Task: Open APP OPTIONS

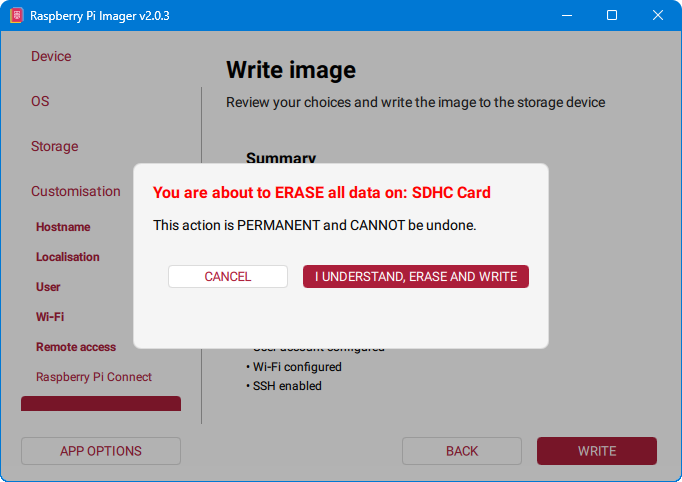Action: tap(101, 451)
